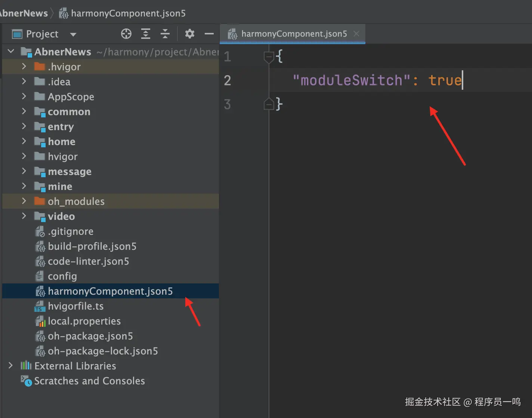Screen dimensions: 532x418
Task: Click the AppScope folder icon
Action: point(39,96)
